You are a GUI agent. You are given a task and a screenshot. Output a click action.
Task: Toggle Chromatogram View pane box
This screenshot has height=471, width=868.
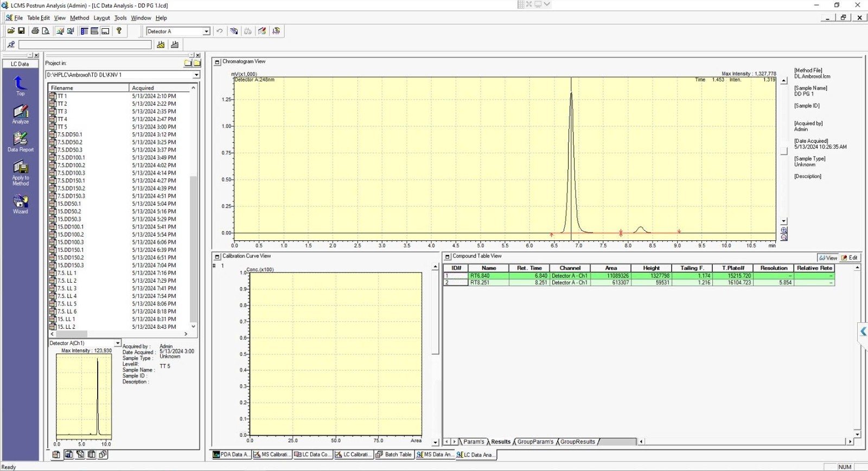(218, 62)
